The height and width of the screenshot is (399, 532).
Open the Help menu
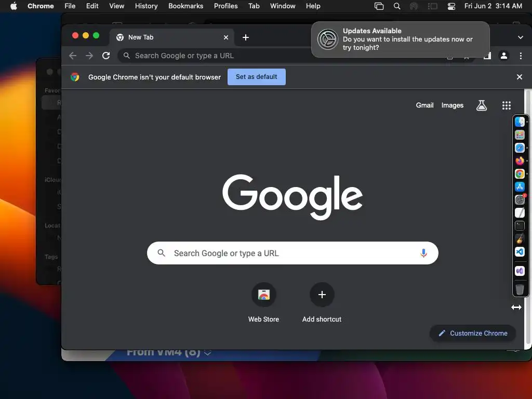click(313, 6)
